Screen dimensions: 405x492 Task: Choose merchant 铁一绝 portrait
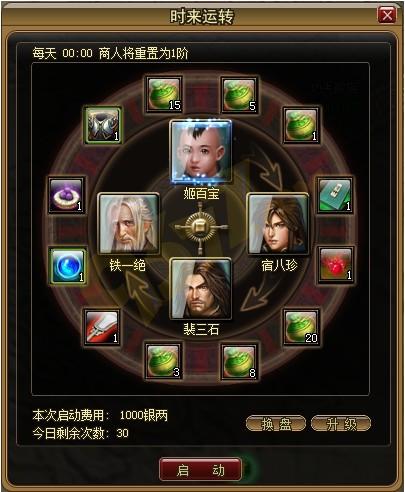[128, 223]
